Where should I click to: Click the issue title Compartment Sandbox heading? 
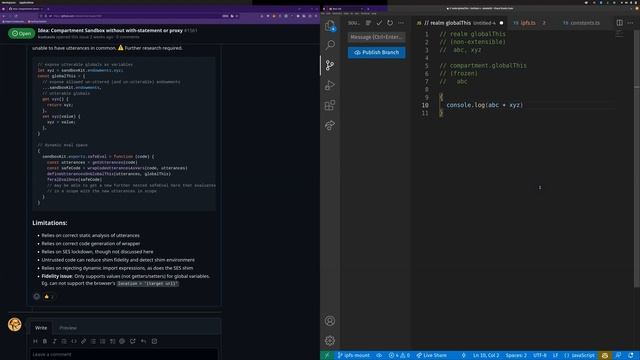pos(110,30)
